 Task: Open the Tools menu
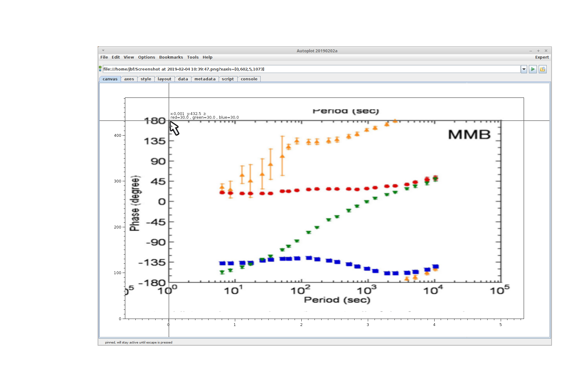[x=193, y=57]
